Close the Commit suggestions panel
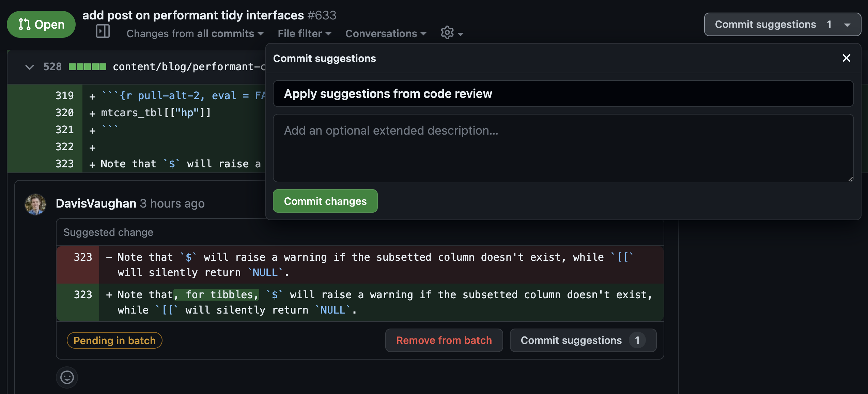Screen dimensions: 868x394 tap(846, 58)
